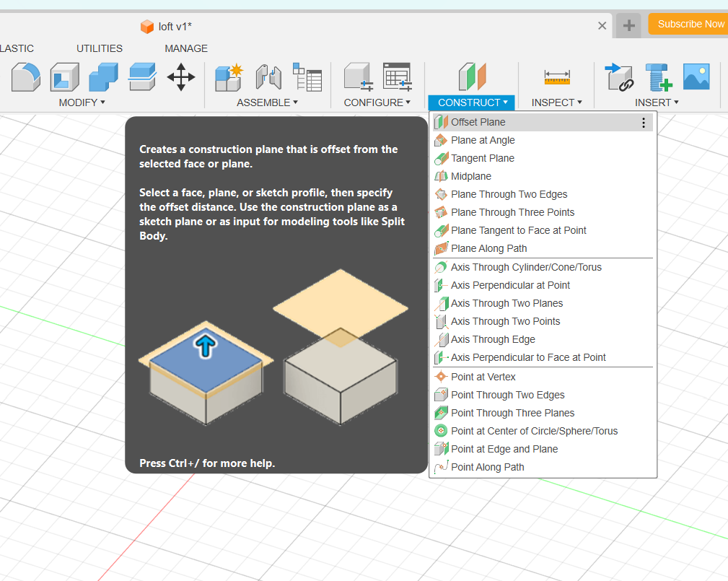This screenshot has height=581, width=728.
Task: Click the Subscribe Now button
Action: coord(688,24)
